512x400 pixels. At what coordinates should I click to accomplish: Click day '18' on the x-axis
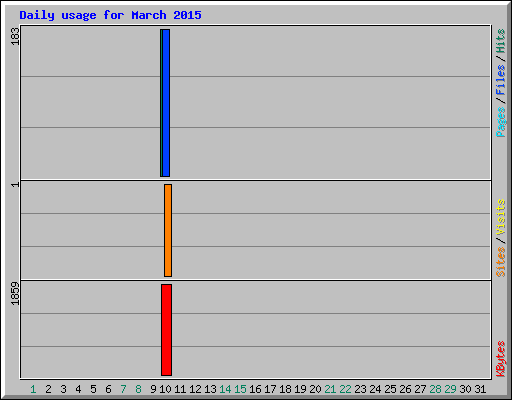tap(285, 389)
